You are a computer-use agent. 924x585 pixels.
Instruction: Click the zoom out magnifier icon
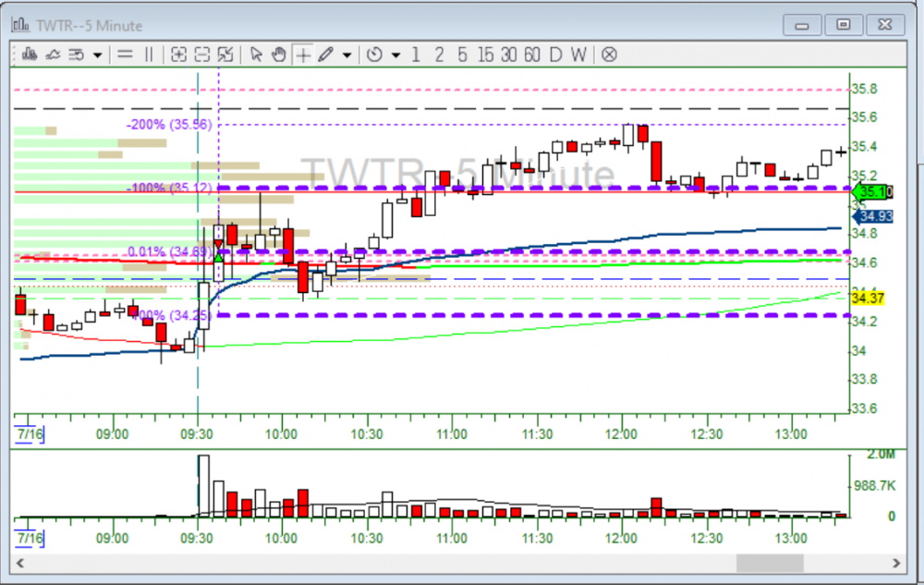pyautogui.click(x=202, y=55)
